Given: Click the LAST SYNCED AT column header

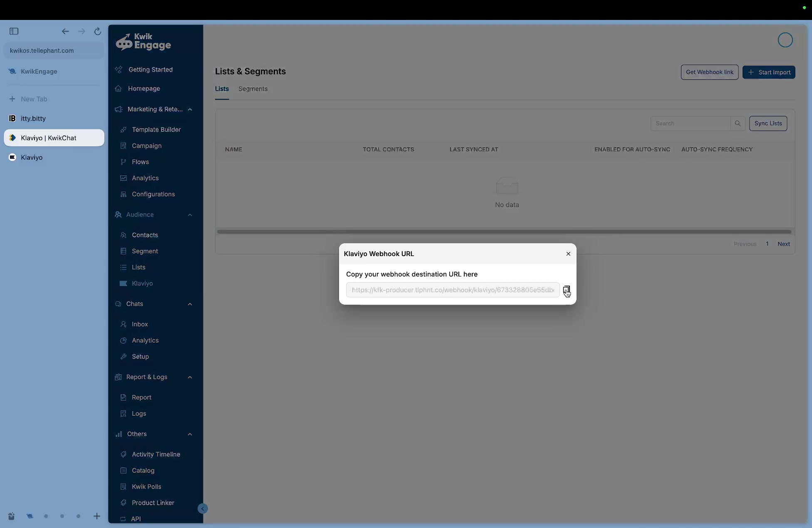Looking at the screenshot, I should (x=473, y=149).
